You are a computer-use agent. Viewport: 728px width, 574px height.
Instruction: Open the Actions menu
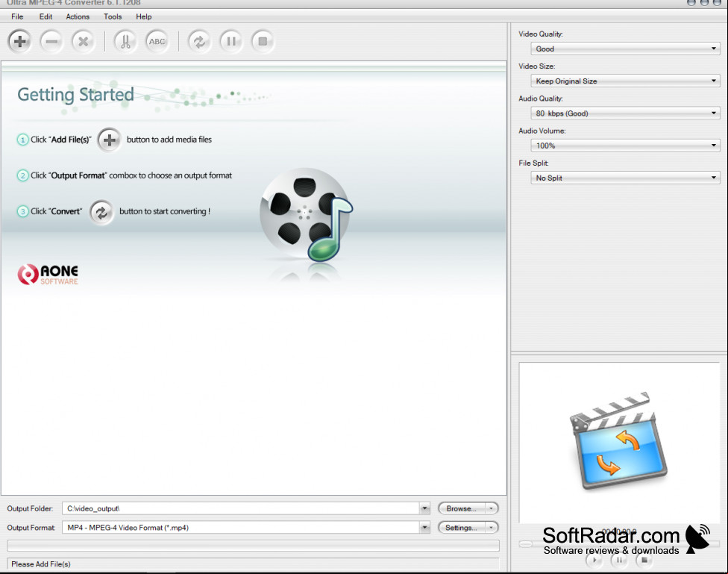pyautogui.click(x=78, y=16)
